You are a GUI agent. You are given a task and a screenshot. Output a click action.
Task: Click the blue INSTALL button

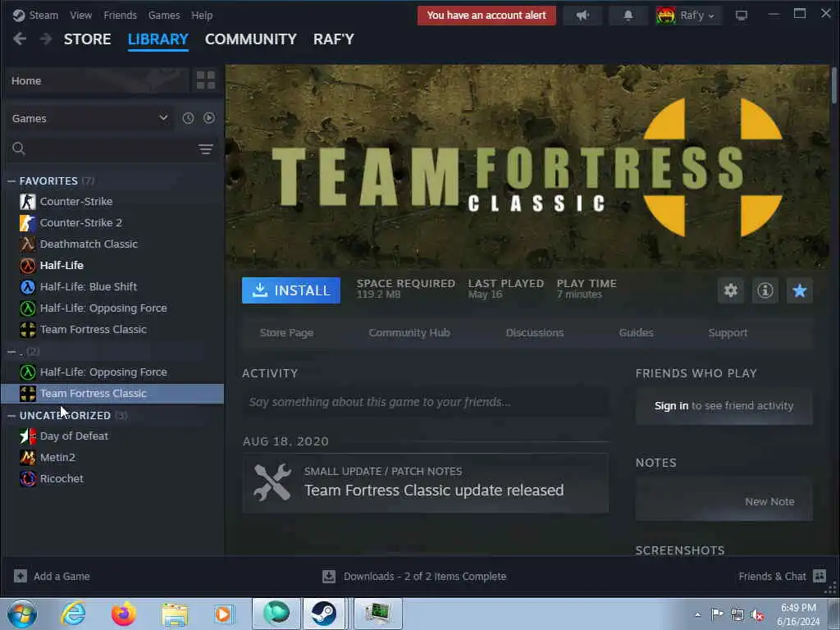pyautogui.click(x=291, y=290)
